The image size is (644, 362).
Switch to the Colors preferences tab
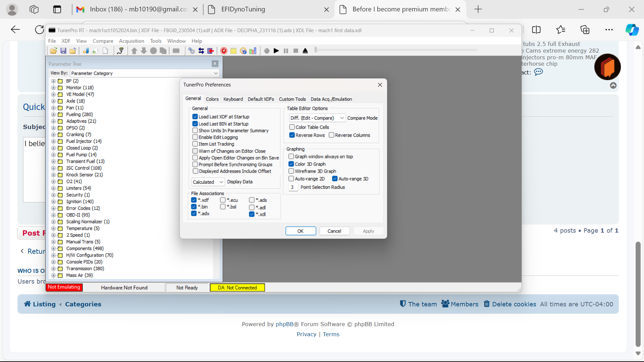(212, 99)
